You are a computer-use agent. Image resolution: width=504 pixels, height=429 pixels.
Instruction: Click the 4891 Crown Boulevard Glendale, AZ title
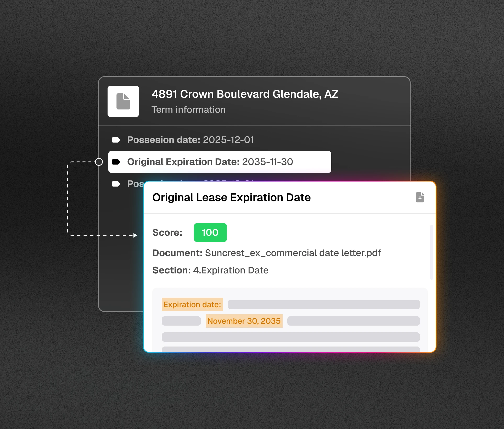click(x=245, y=94)
